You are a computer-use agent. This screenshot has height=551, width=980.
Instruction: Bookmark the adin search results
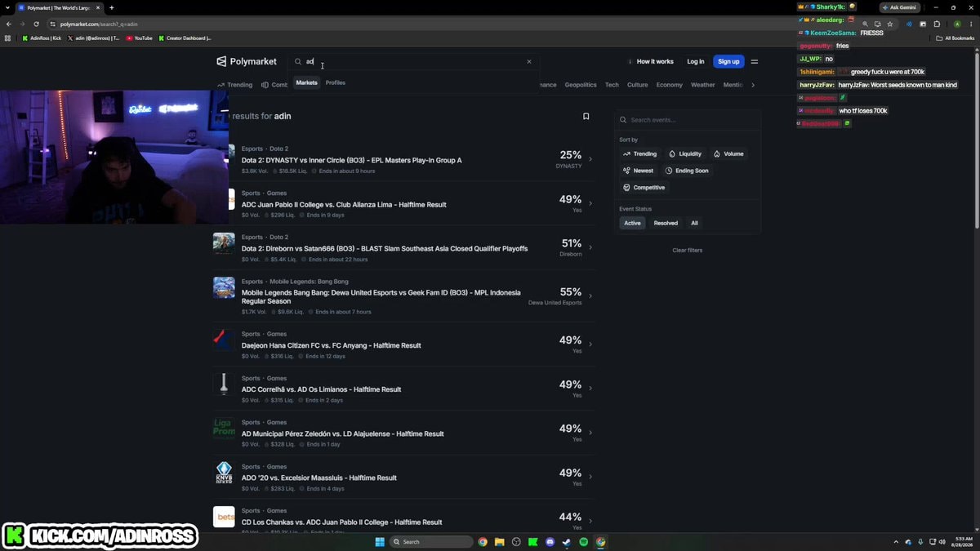(x=586, y=117)
